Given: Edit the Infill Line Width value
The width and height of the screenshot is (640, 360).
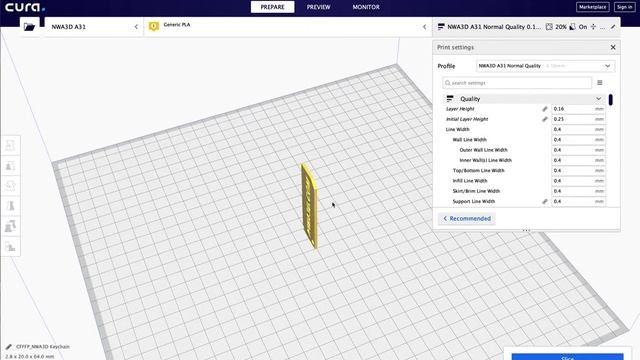Looking at the screenshot, I should coord(578,181).
